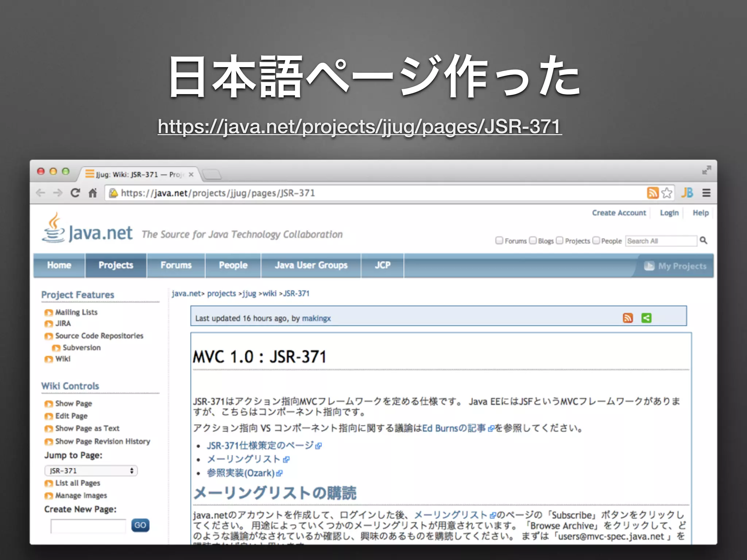Enter fullscreen with the expand arrows icon

707,170
